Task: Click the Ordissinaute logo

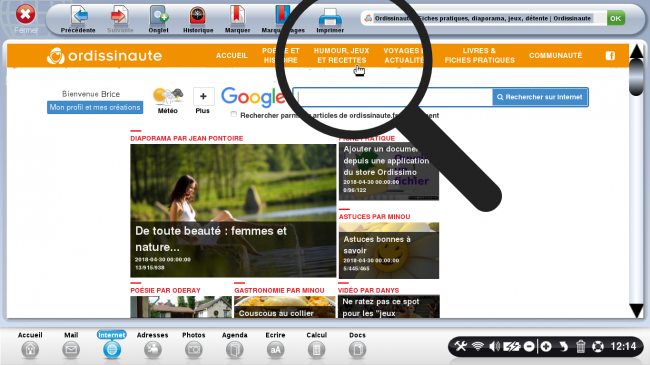Action: point(104,56)
